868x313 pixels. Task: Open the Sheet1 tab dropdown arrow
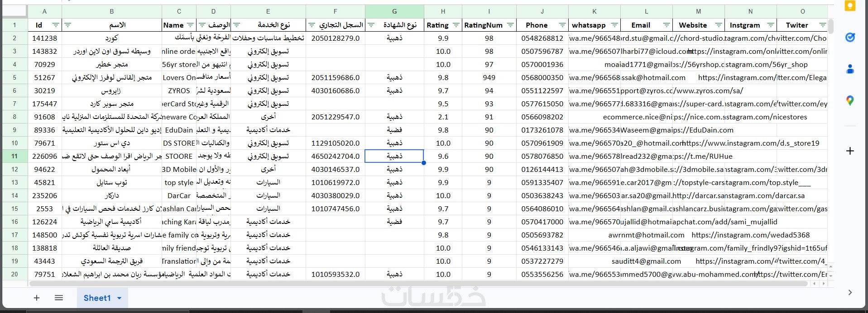tap(120, 298)
